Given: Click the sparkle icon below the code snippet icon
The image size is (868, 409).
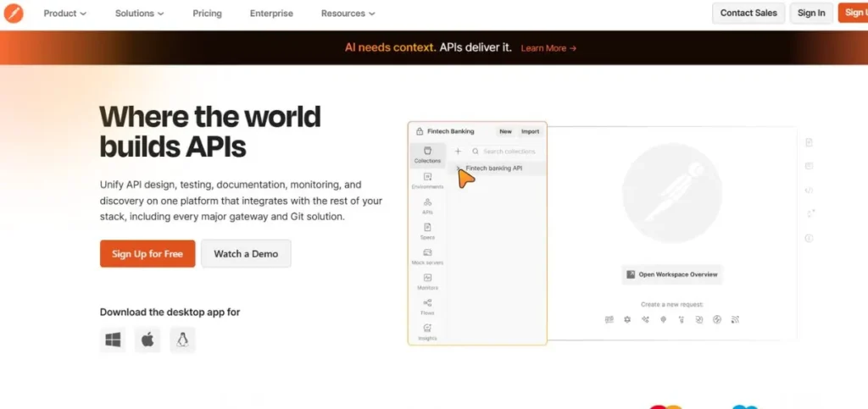Looking at the screenshot, I should coord(811,214).
